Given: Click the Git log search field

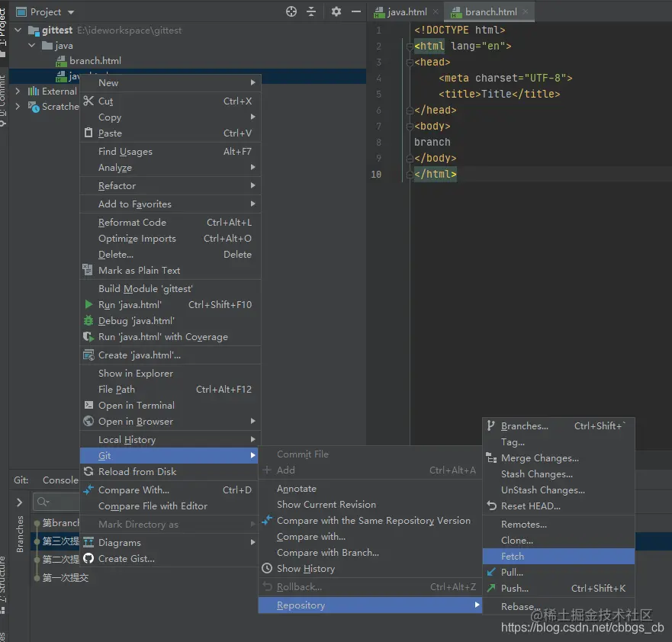Looking at the screenshot, I should (56, 502).
